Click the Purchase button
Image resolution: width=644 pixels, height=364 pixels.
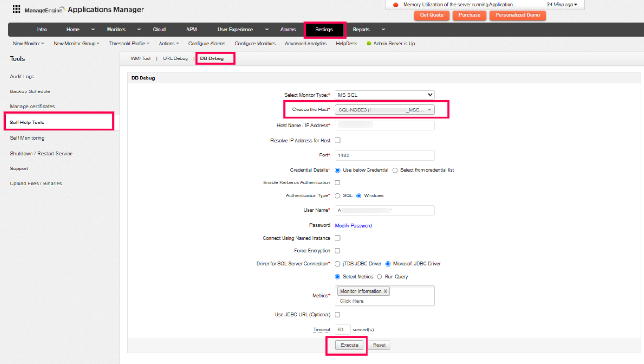pyautogui.click(x=470, y=15)
